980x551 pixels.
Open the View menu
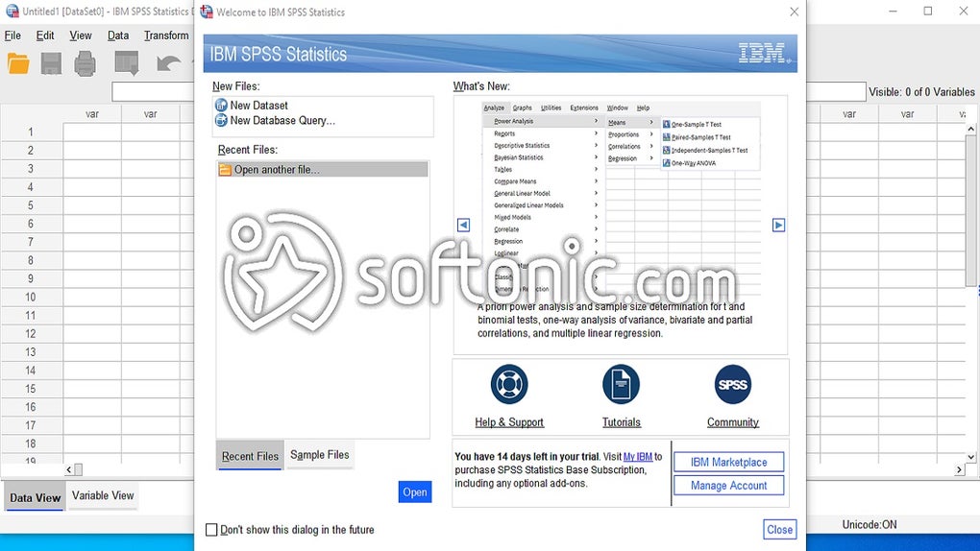[81, 36]
